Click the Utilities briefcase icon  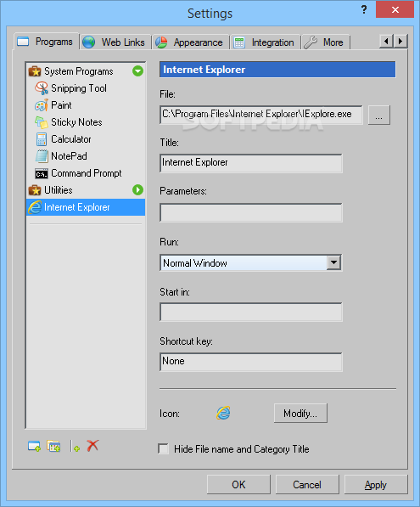coord(35,190)
